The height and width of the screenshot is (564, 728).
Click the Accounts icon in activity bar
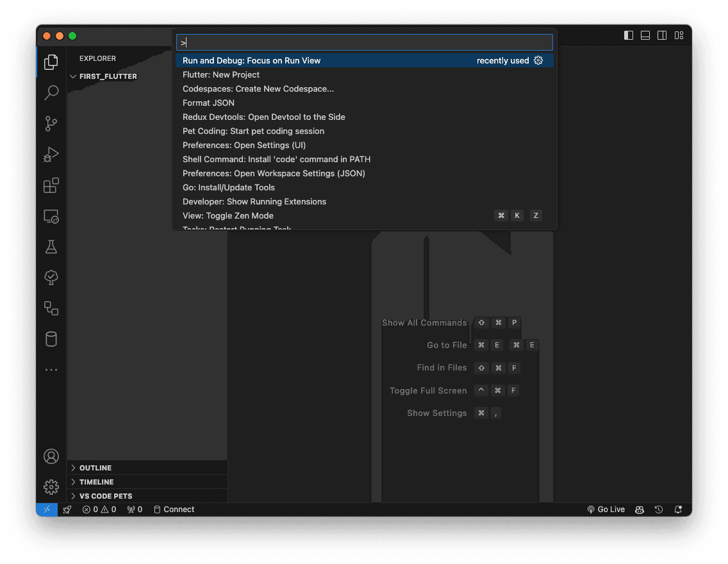tap(51, 456)
